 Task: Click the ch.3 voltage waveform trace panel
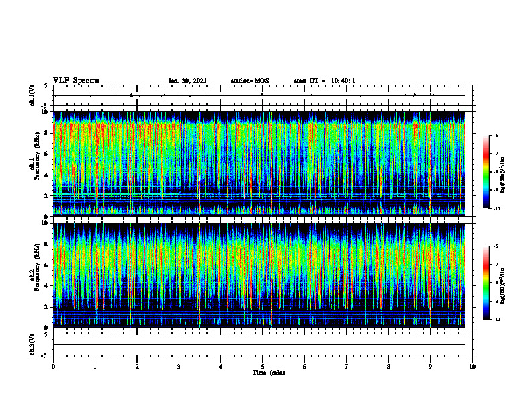(263, 345)
